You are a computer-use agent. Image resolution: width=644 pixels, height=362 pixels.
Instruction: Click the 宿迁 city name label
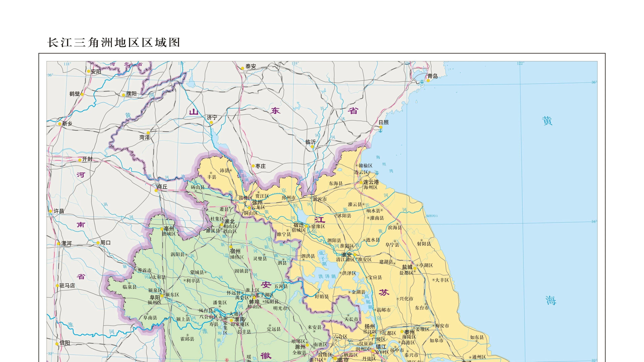[299, 225]
